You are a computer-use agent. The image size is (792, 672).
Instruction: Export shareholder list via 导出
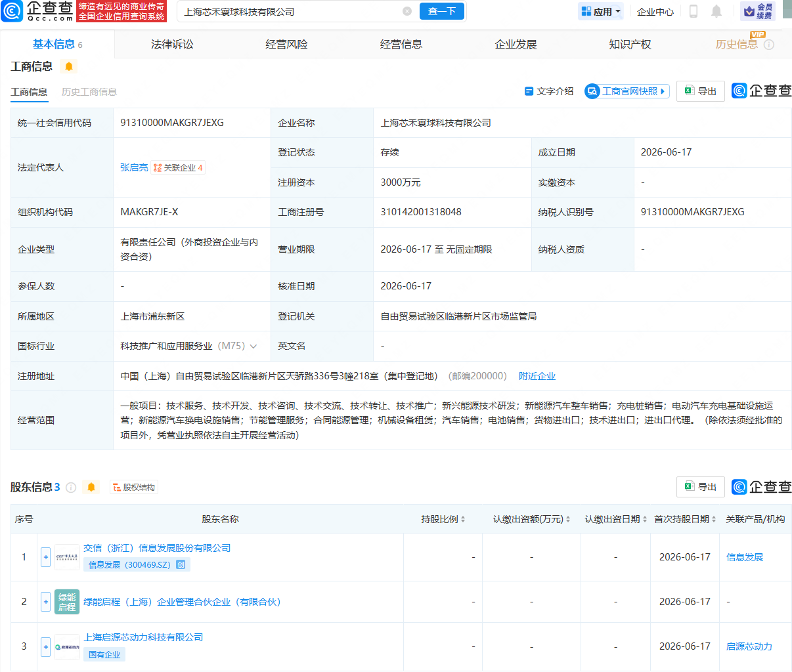click(x=701, y=487)
